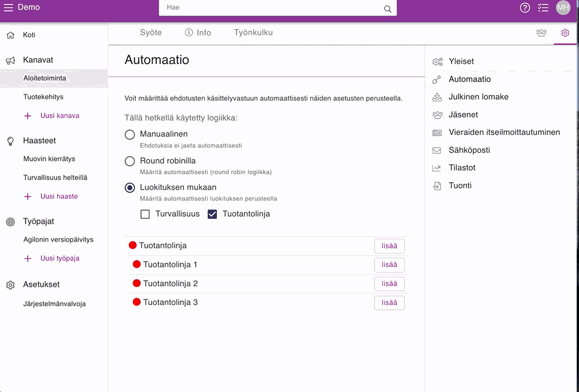Uncheck the Tuotantolinja checkbox
Screen dimensions: 579x392
pyautogui.click(x=212, y=214)
